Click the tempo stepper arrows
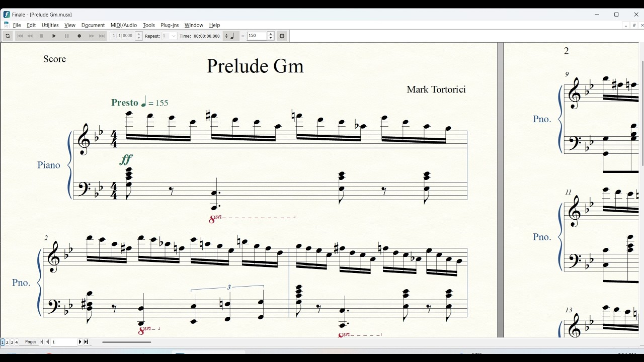Viewport: 644px width, 362px height. tap(271, 36)
